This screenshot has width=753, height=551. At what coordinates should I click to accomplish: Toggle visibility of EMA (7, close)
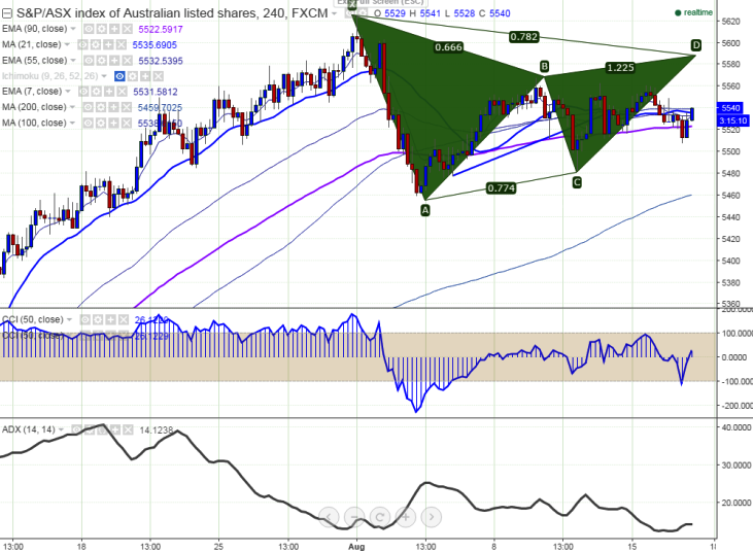[84, 92]
